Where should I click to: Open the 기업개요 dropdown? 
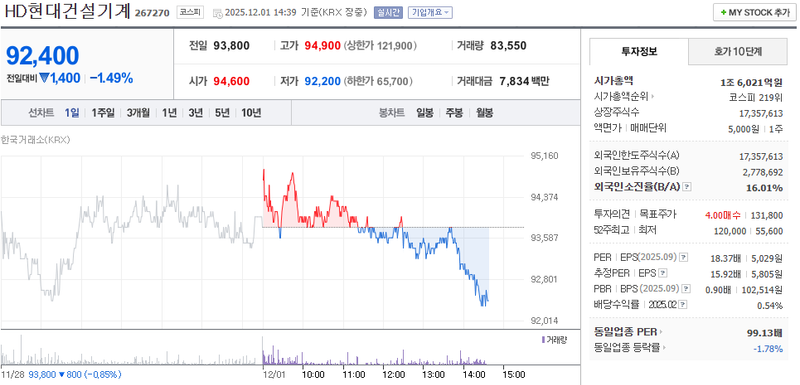[431, 13]
